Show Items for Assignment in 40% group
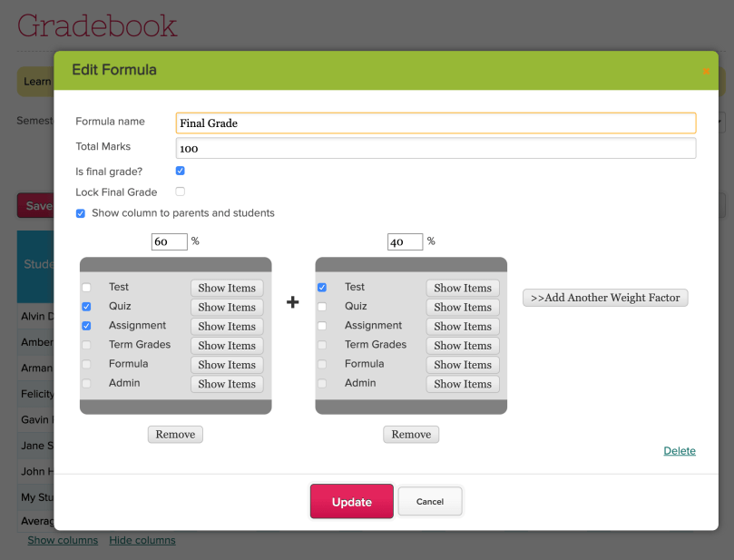The width and height of the screenshot is (734, 560). coord(463,327)
